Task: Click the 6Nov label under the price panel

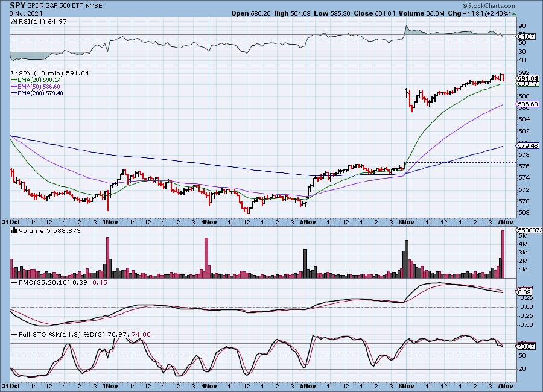Action: (407, 222)
